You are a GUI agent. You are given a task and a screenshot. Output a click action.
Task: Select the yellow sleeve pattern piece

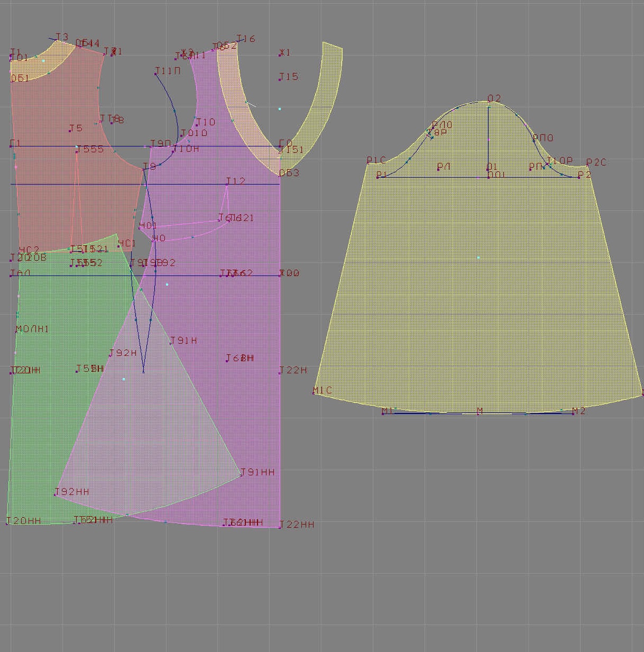[x=479, y=296]
